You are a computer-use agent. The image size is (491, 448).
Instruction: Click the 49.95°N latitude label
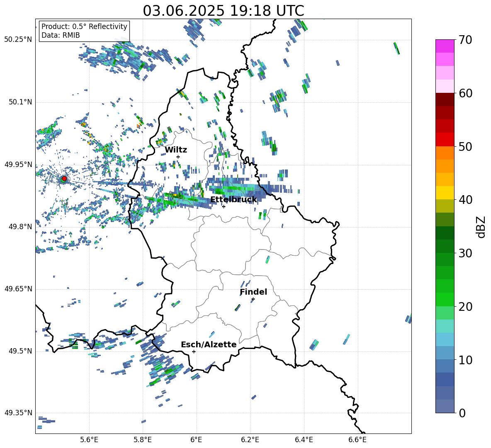tap(18, 165)
